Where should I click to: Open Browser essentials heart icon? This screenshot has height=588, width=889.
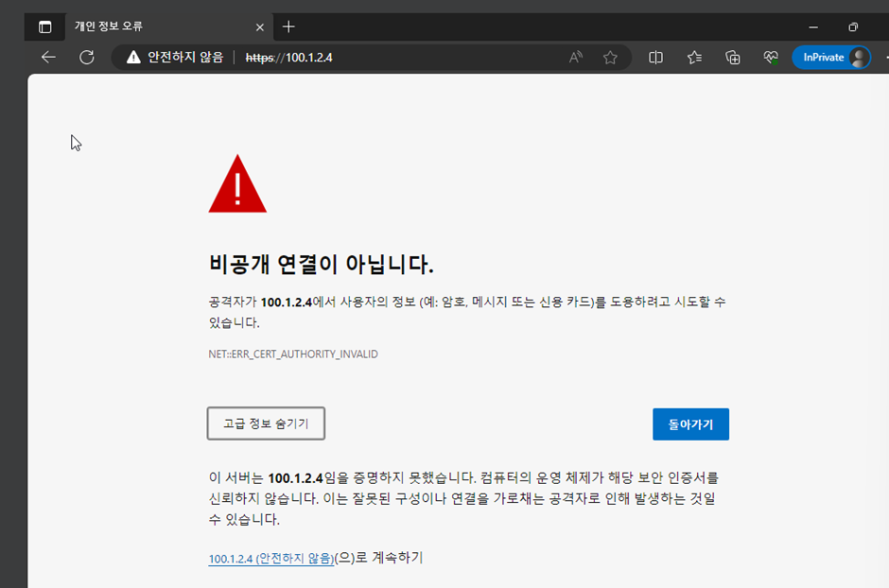[771, 58]
